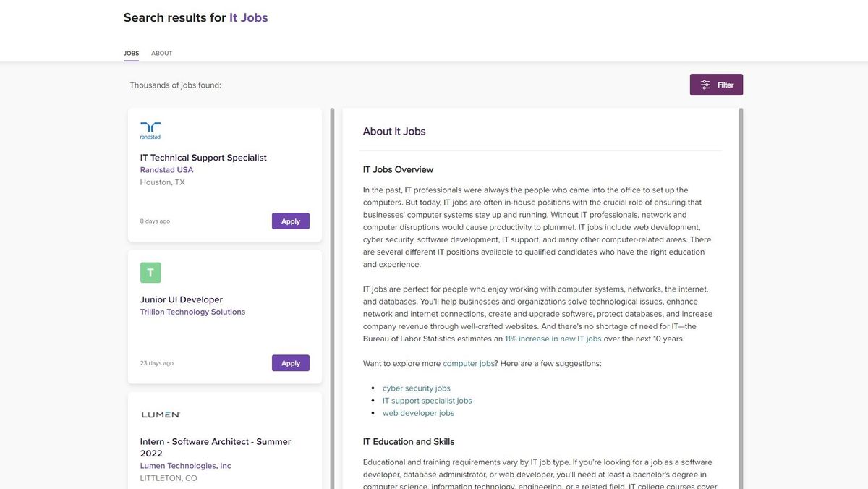Open the Filter panel
The width and height of the screenshot is (868, 489).
pos(716,83)
